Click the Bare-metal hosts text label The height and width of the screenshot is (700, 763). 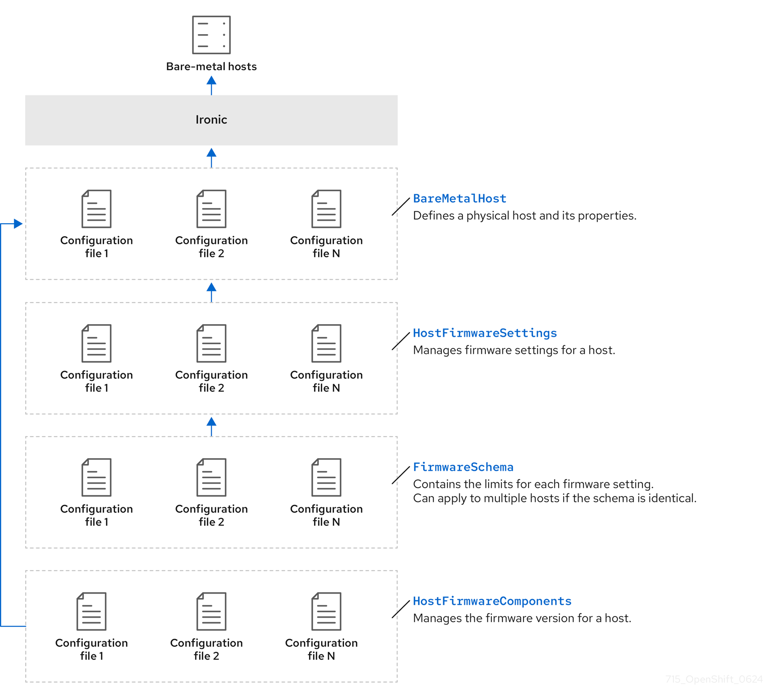[211, 67]
